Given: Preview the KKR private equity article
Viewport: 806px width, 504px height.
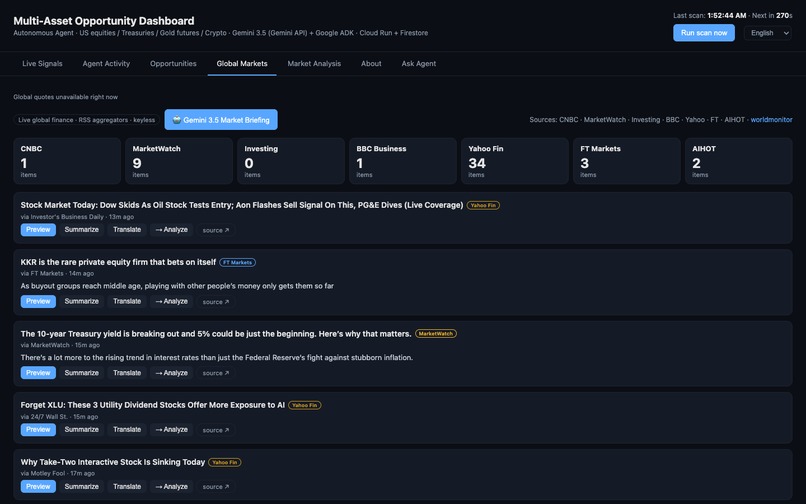Looking at the screenshot, I should click(x=38, y=301).
